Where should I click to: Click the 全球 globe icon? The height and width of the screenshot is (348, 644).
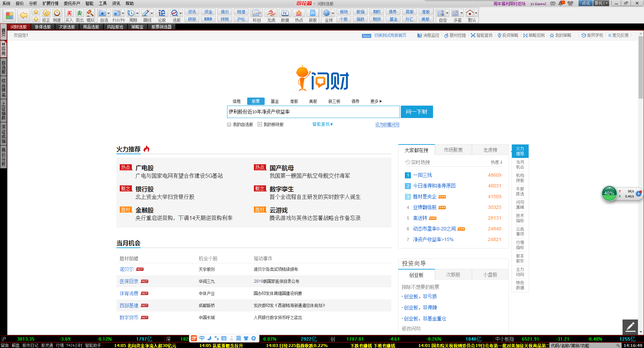tap(327, 13)
